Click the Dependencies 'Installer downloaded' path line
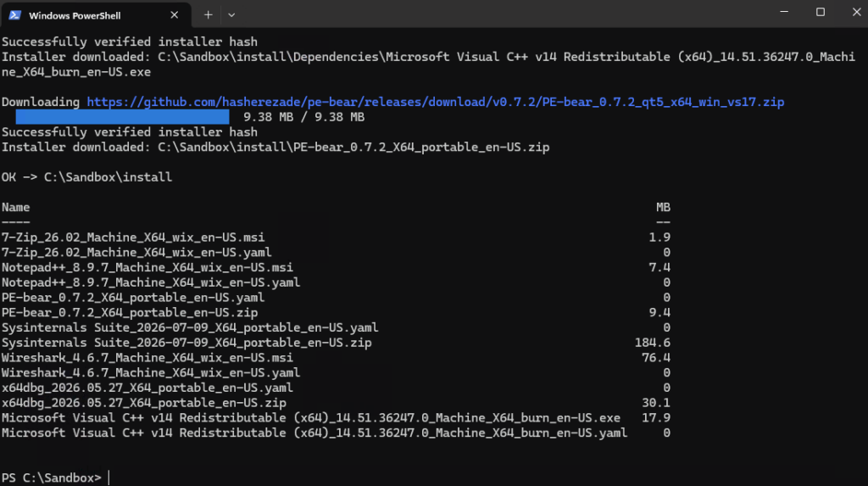This screenshot has height=486, width=868. [428, 64]
